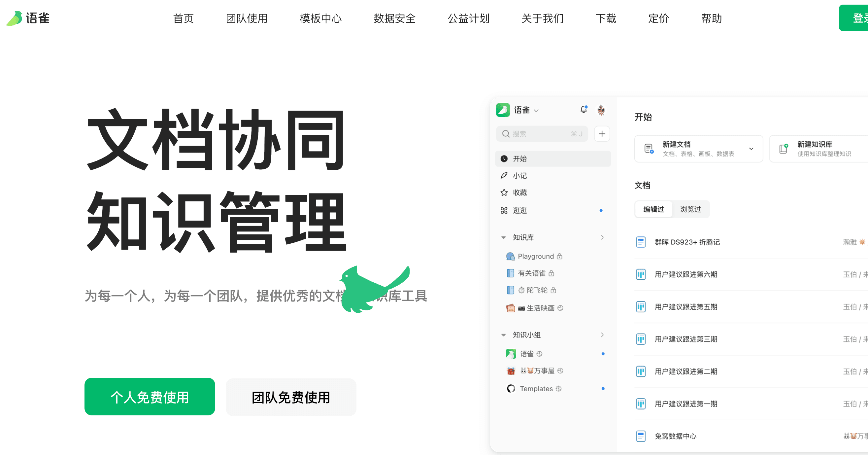Open the 知识小组 right chevron

click(602, 335)
